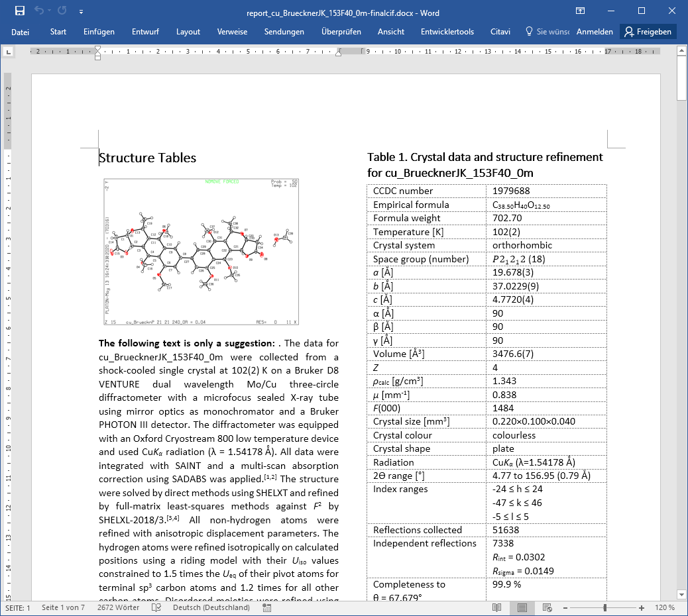The height and width of the screenshot is (616, 688).
Task: Switch to Read Mode view
Action: [x=497, y=607]
